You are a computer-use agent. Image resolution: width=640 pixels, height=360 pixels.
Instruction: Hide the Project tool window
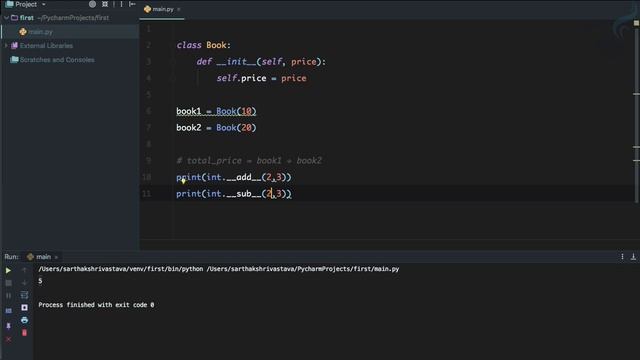point(132,4)
